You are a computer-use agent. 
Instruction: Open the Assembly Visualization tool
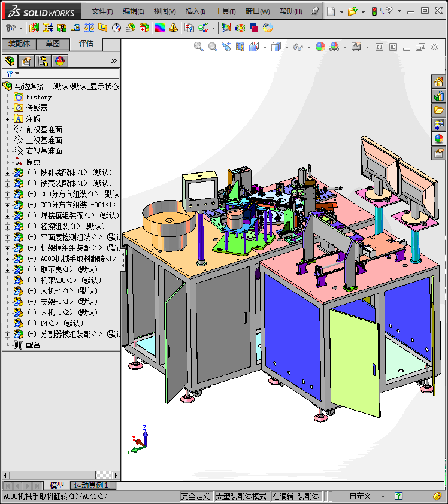[130, 28]
